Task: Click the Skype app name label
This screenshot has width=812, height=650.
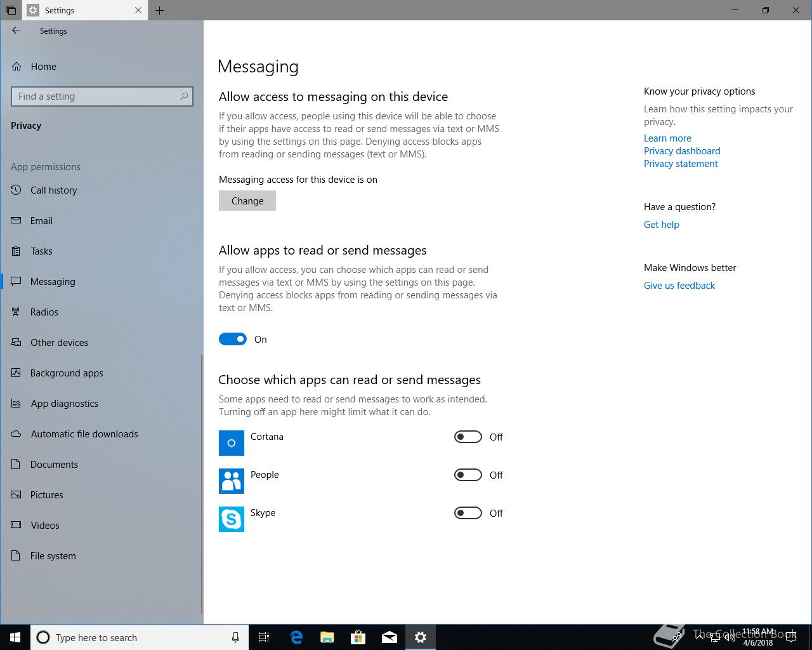Action: coord(263,513)
